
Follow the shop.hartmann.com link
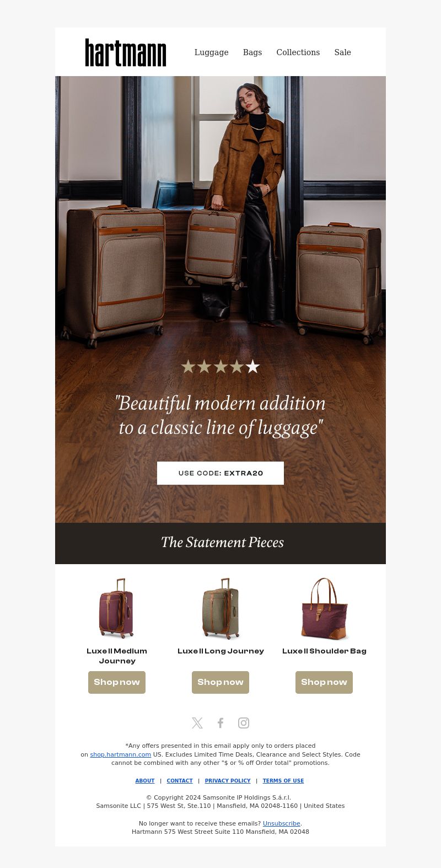click(x=121, y=754)
